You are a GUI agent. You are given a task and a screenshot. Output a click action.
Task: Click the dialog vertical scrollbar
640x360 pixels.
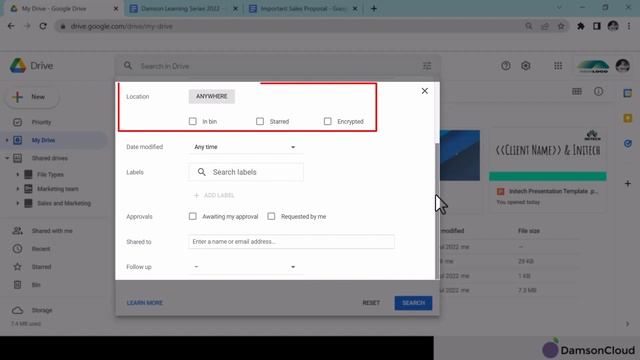point(437,211)
